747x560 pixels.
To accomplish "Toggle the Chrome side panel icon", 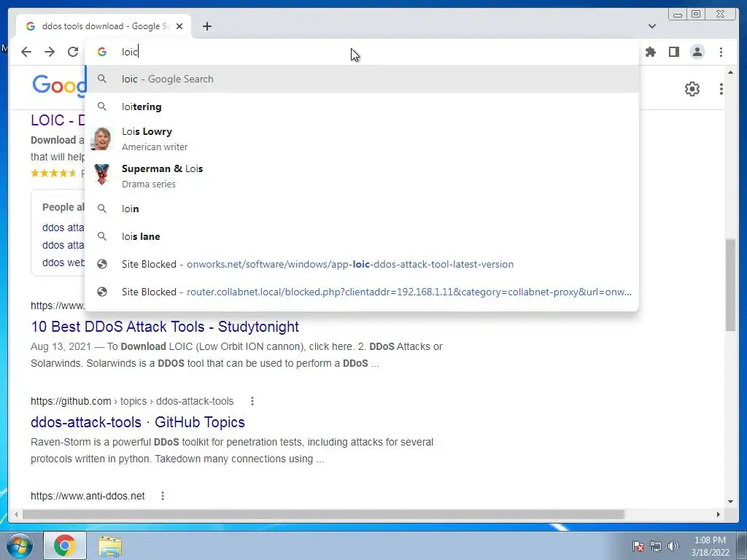I will point(673,52).
